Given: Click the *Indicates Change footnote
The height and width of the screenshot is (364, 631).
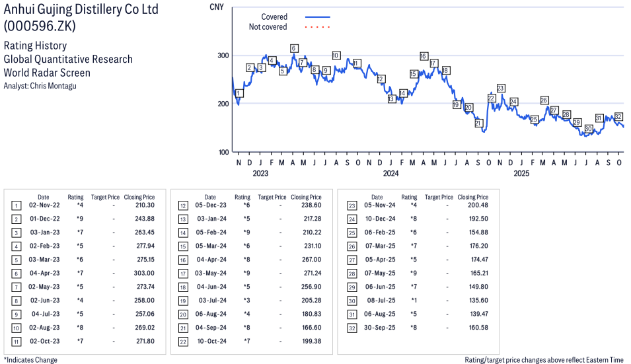Looking at the screenshot, I should [x=30, y=359].
